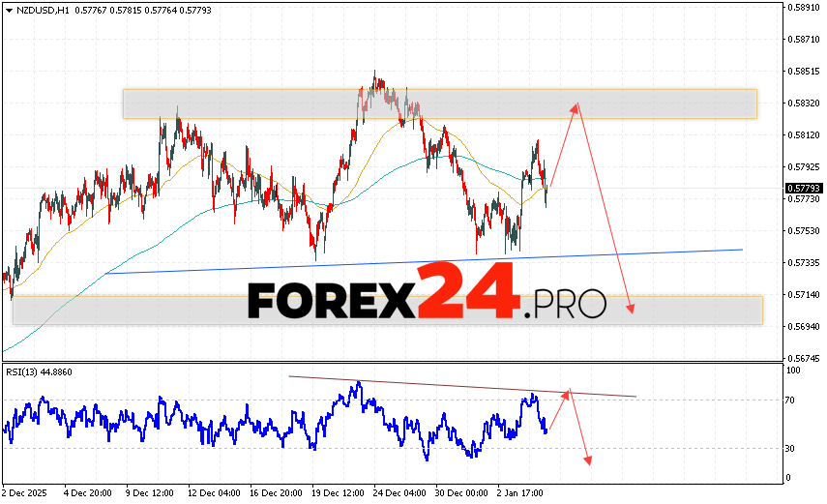Click the red RSI arrowhead pointing down
Screen dimensions: 827x504
(586, 459)
